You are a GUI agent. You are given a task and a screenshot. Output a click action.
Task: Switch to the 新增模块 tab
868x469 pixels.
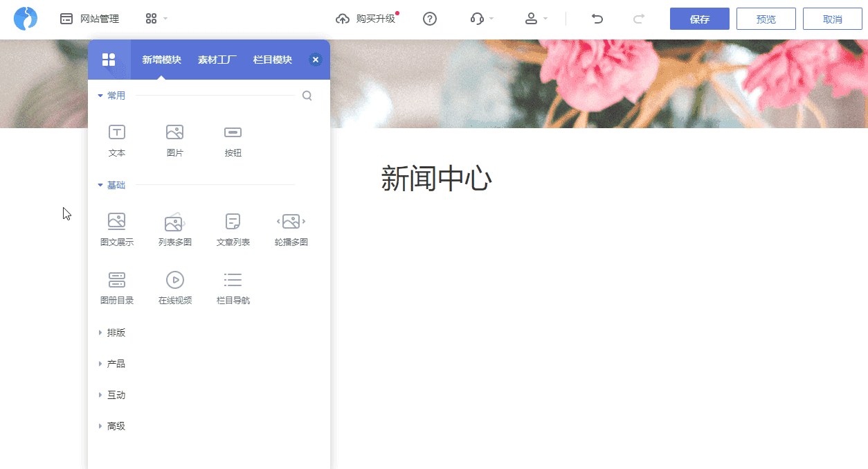click(x=162, y=60)
